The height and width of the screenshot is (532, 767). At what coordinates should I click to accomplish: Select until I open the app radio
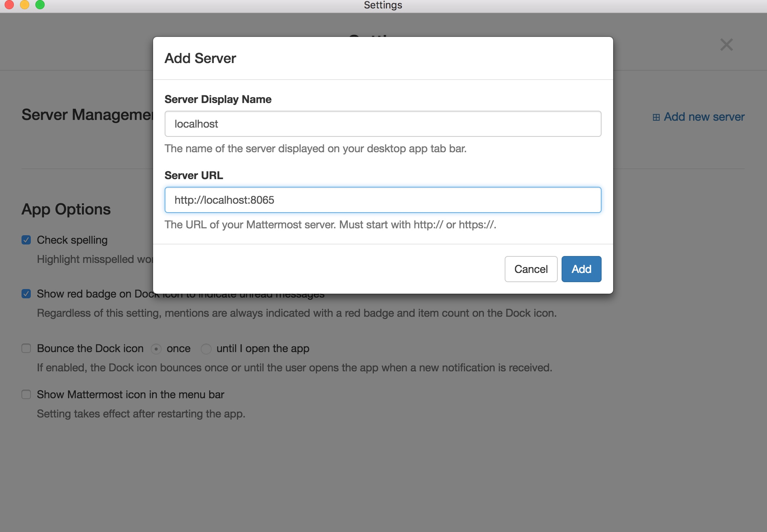206,349
